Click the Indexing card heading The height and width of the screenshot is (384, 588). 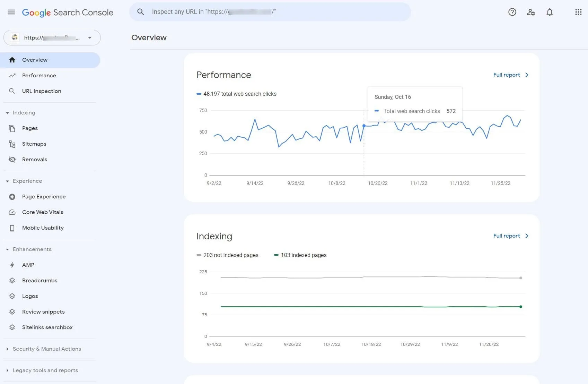[x=214, y=236]
